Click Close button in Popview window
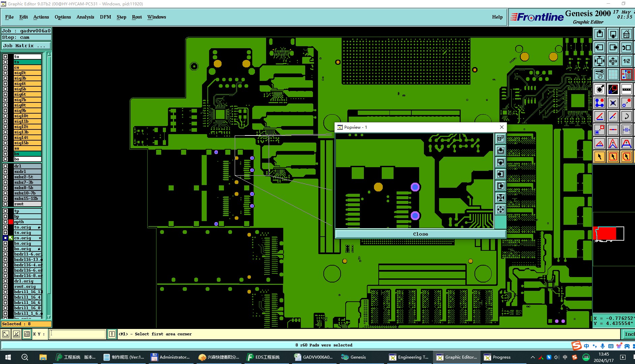 point(421,234)
